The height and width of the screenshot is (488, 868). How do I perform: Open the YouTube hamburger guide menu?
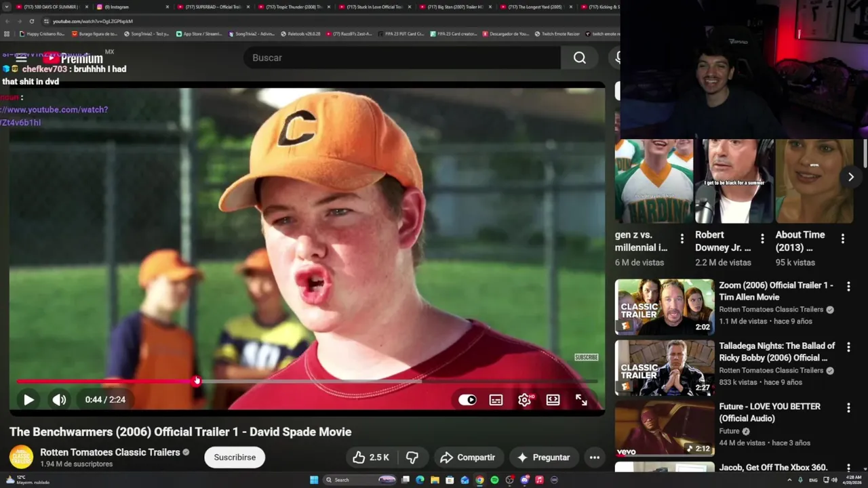tap(21, 58)
